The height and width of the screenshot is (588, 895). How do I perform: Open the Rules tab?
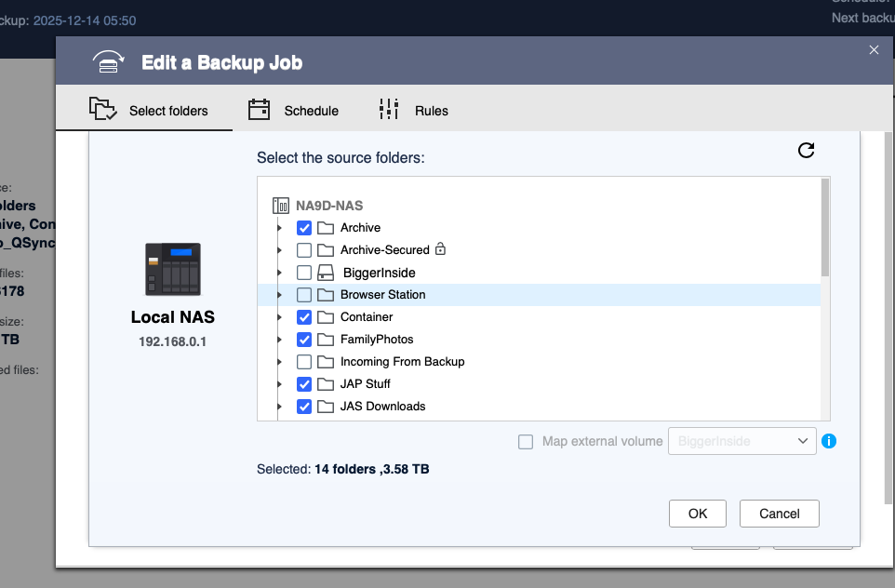click(x=413, y=111)
